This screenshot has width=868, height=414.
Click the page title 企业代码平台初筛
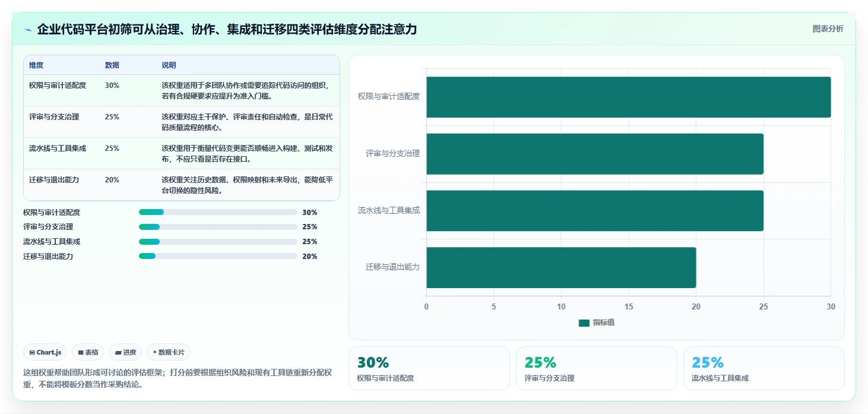coord(227,29)
